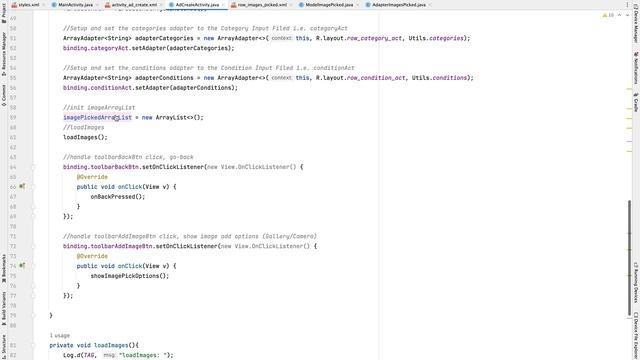Screen dimensions: 640x360
Task: Open the MainActivity.java tab
Action: pyautogui.click(x=76, y=4)
